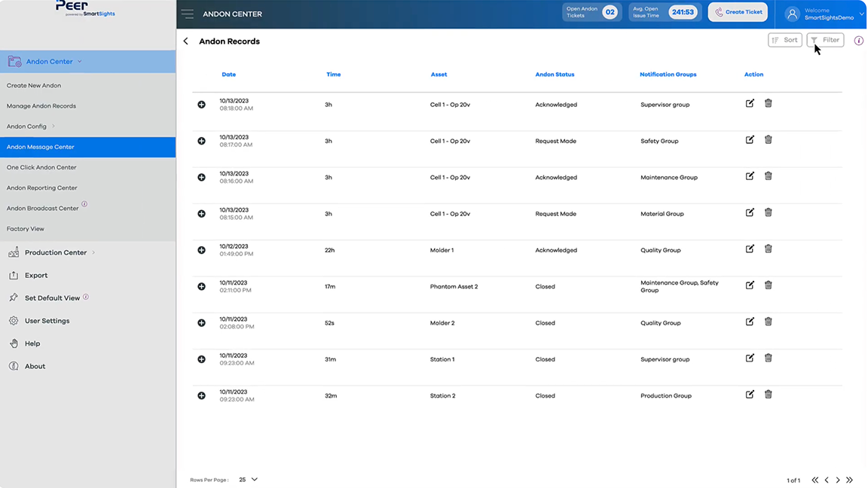
Task: Click the Andon Broadcast Center info badge
Action: click(x=84, y=204)
